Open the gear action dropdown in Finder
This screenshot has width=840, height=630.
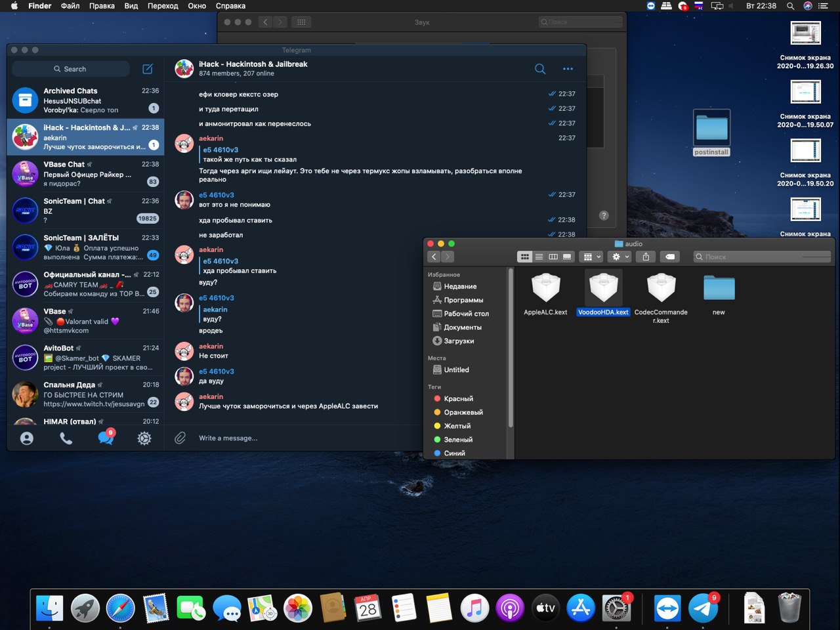coord(620,257)
